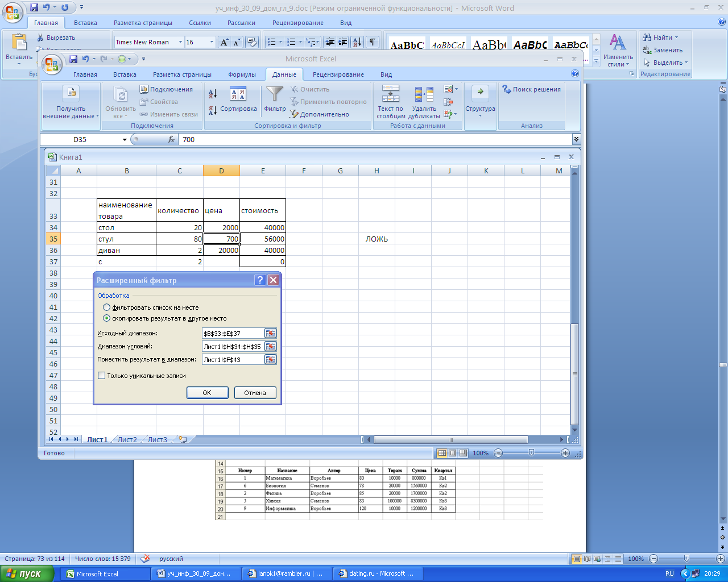Open the Формулы tab in Excel
This screenshot has height=582, width=728.
click(x=242, y=74)
